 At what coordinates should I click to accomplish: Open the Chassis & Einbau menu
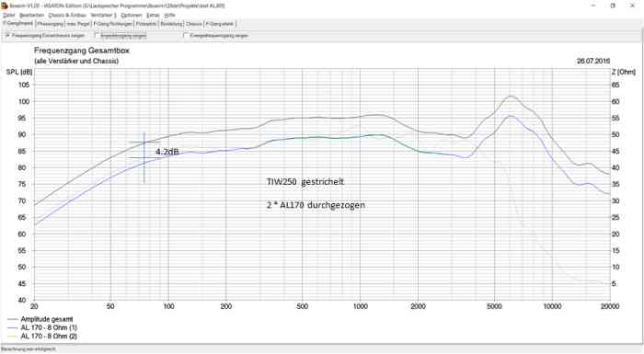pyautogui.click(x=67, y=16)
